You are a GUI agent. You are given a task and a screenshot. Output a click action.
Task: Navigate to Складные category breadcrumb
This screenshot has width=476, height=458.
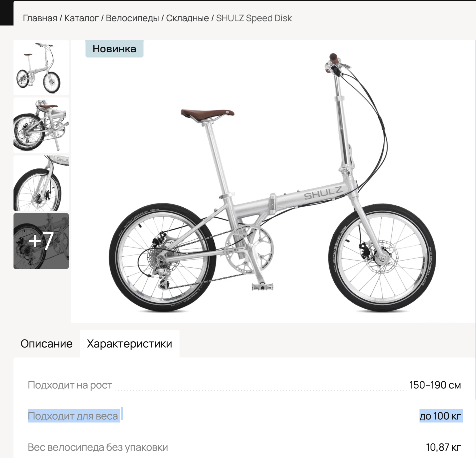[187, 18]
